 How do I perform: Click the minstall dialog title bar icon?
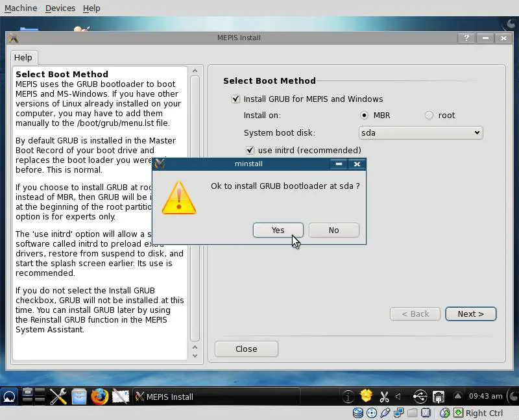[x=160, y=164]
